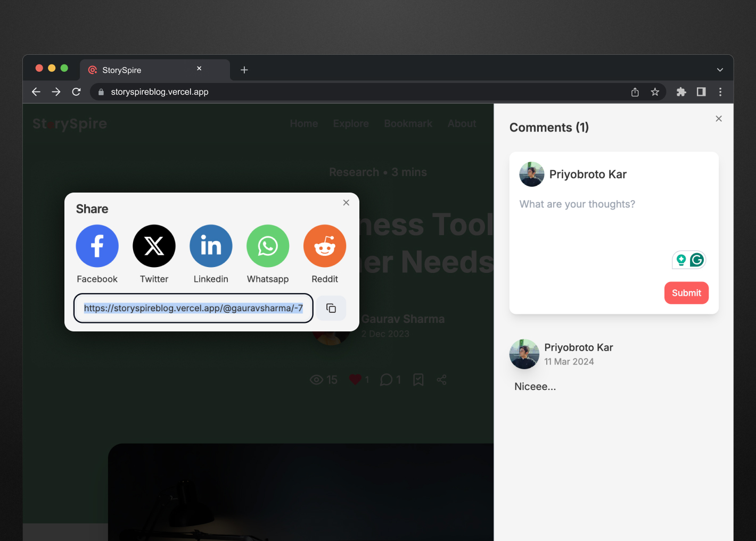Click the address bar URL
The image size is (756, 541).
click(160, 91)
